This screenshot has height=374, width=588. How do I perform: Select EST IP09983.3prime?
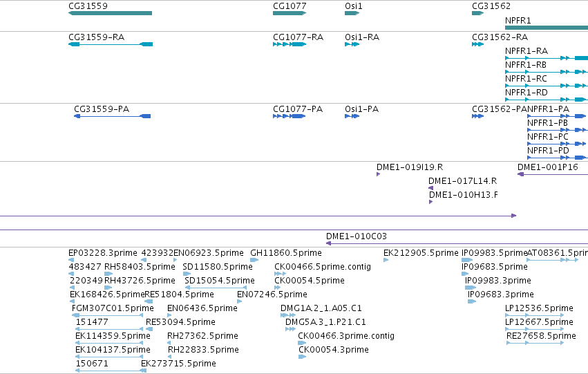(x=471, y=288)
